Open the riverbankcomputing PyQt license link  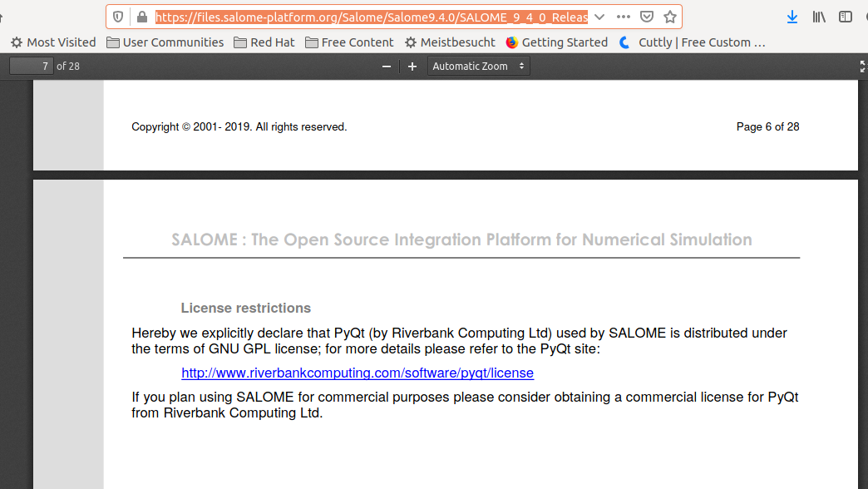358,373
